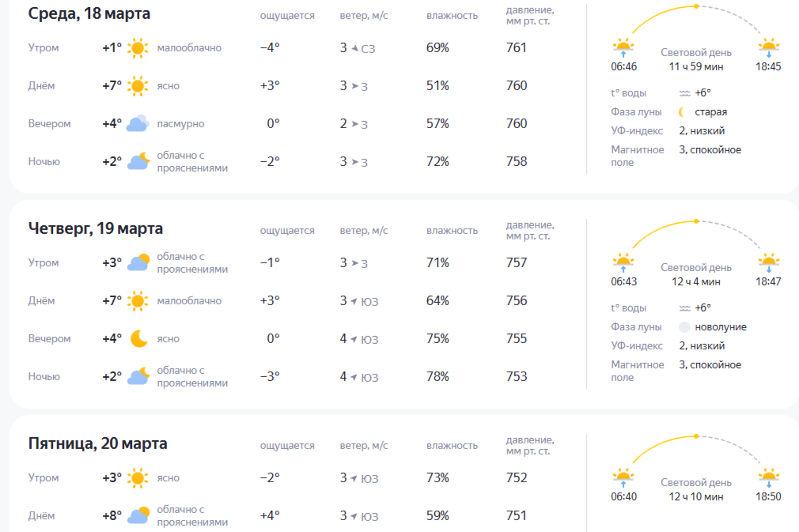Click the northwest wind arrow Wednesday morning
Screen dimensions: 799x532
[354, 48]
